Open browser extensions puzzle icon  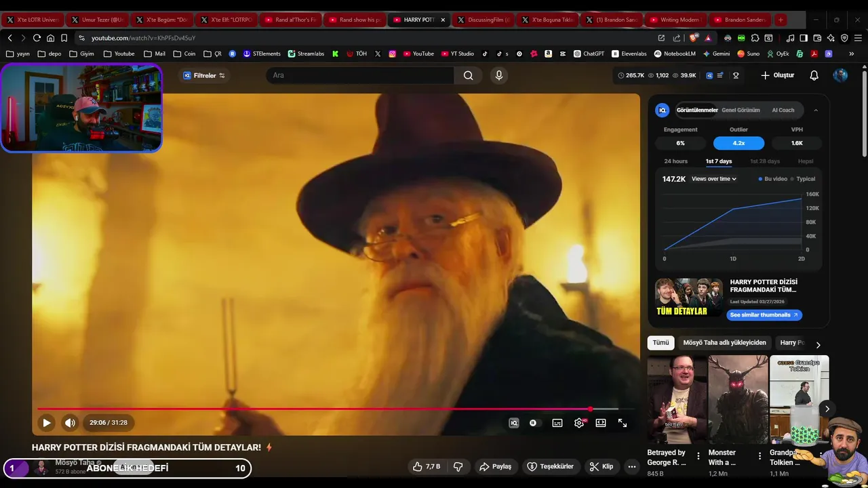click(x=755, y=38)
